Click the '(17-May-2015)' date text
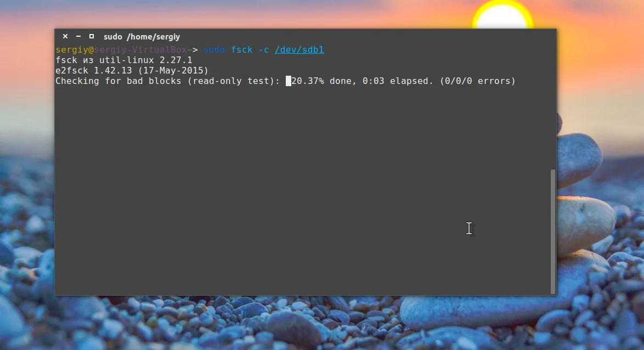The image size is (644, 350). [173, 71]
